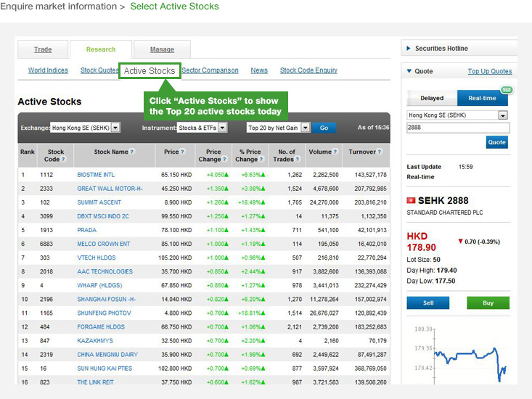
Task: Open the Research tab
Action: (x=101, y=49)
